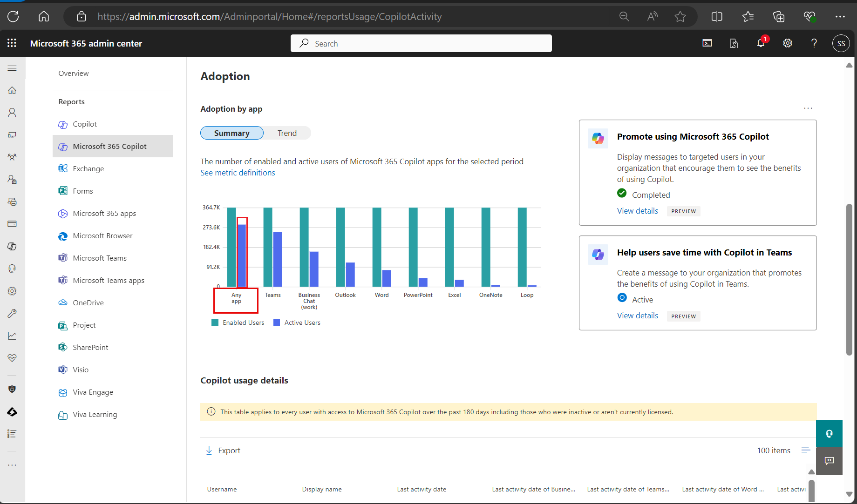Image resolution: width=857 pixels, height=504 pixels.
Task: Open Billing card icon in left rail
Action: click(x=12, y=224)
